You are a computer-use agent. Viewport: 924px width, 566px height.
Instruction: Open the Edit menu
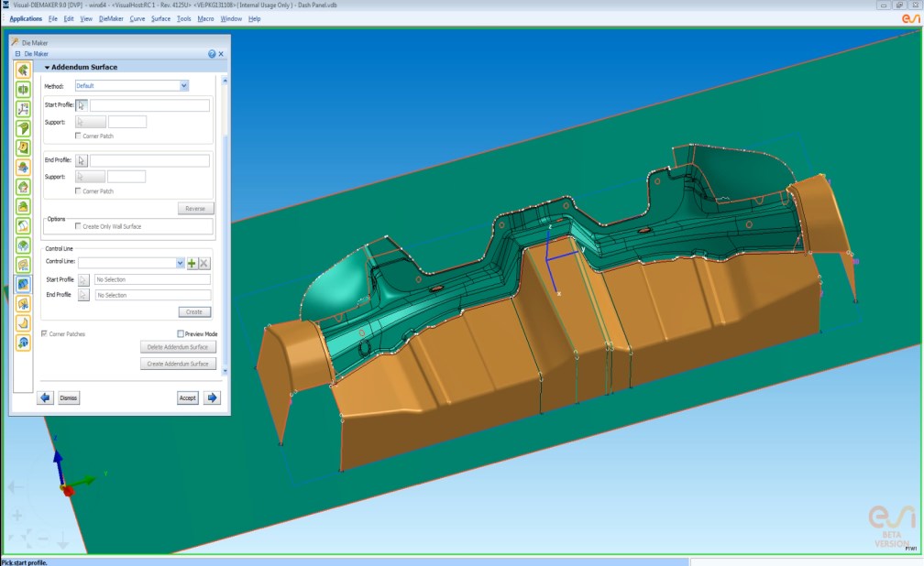click(x=69, y=19)
